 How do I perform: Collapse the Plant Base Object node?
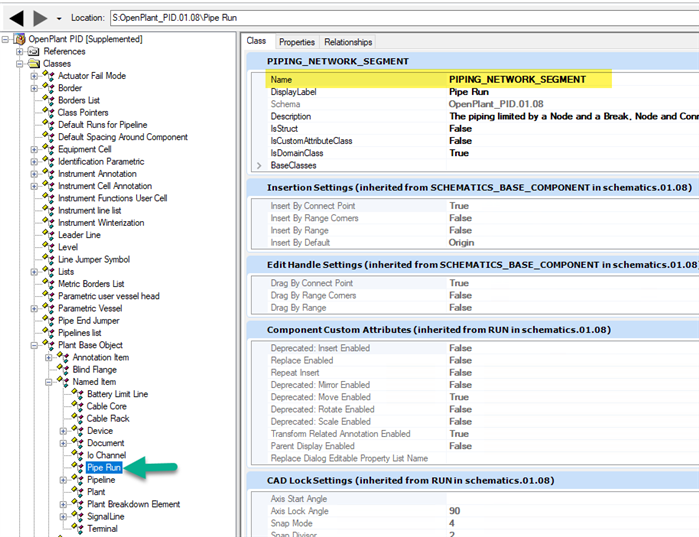[x=34, y=345]
